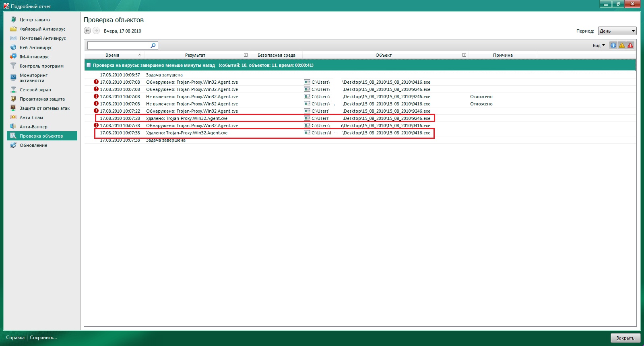The width and height of the screenshot is (644, 346).
Task: Click Отложено reason in 9246.exe row
Action: coord(481,97)
